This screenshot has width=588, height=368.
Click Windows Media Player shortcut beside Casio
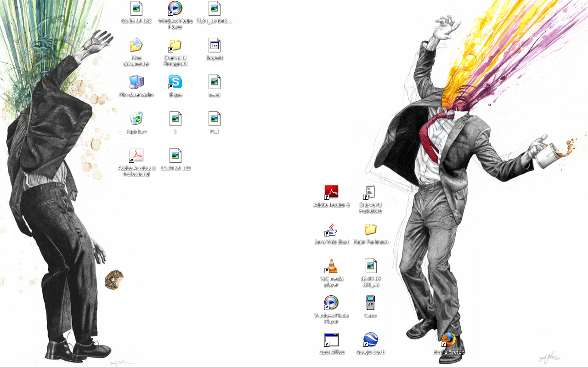point(331,303)
